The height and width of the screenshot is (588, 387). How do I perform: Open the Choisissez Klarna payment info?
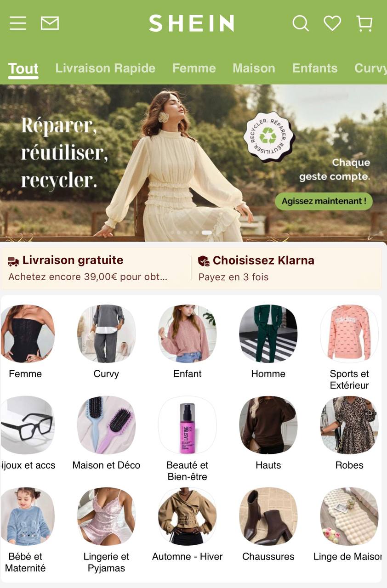click(287, 268)
